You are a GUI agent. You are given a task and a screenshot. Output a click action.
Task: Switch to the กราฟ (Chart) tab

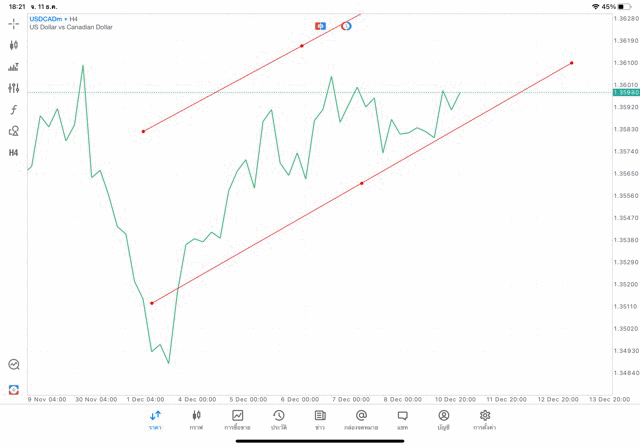tap(196, 419)
